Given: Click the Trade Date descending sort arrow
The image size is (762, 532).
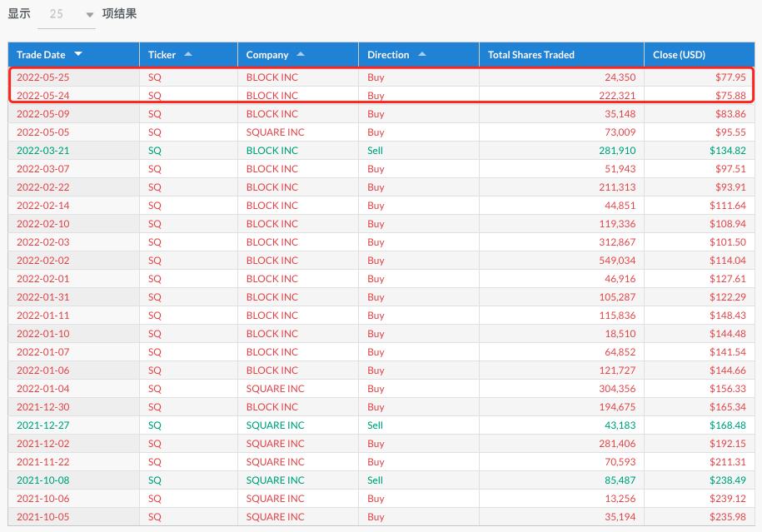Looking at the screenshot, I should 78,54.
